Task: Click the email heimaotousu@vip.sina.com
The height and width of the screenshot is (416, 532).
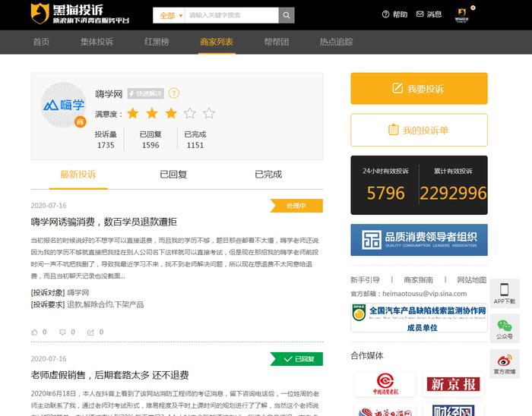Action: click(424, 294)
